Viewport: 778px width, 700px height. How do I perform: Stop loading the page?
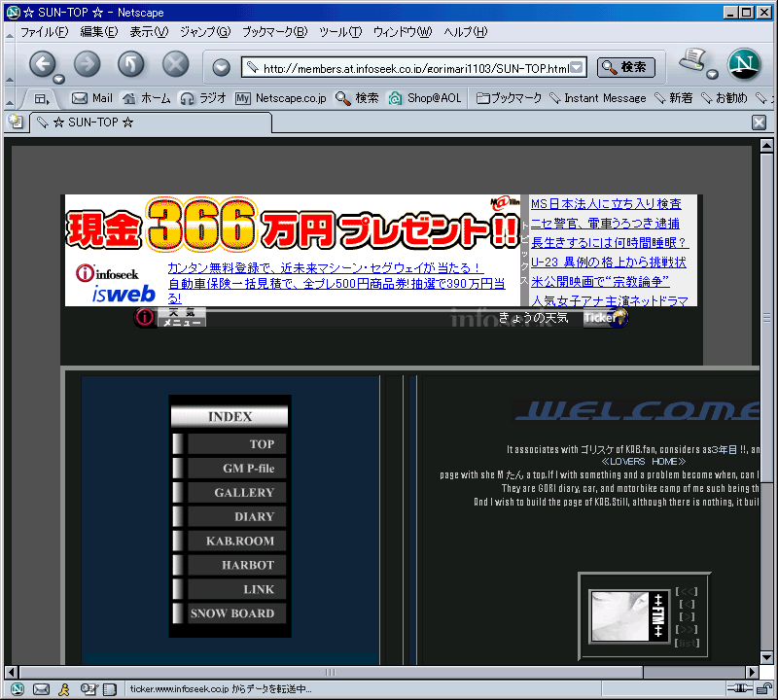pos(176,64)
